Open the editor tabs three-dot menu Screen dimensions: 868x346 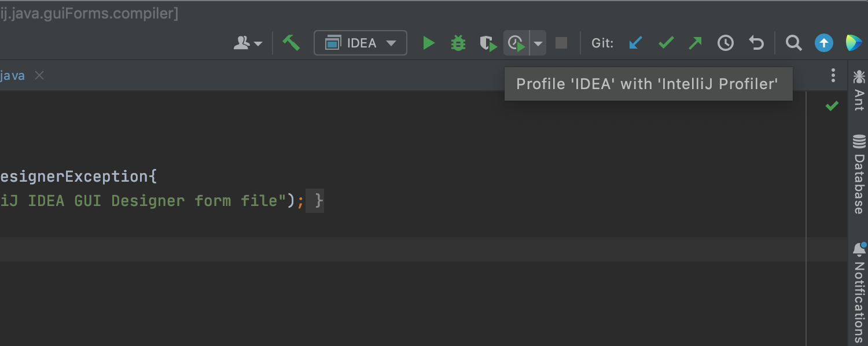point(833,75)
